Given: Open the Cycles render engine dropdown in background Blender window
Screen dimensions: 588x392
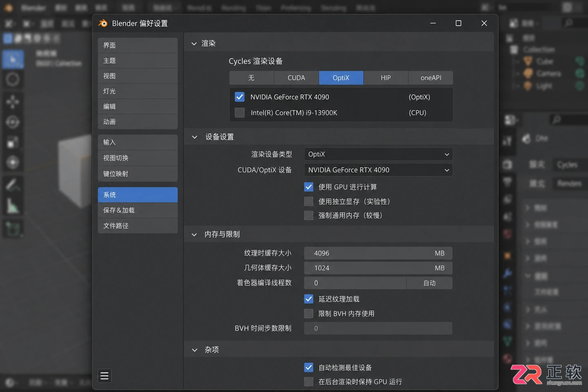Looking at the screenshot, I should (x=571, y=165).
